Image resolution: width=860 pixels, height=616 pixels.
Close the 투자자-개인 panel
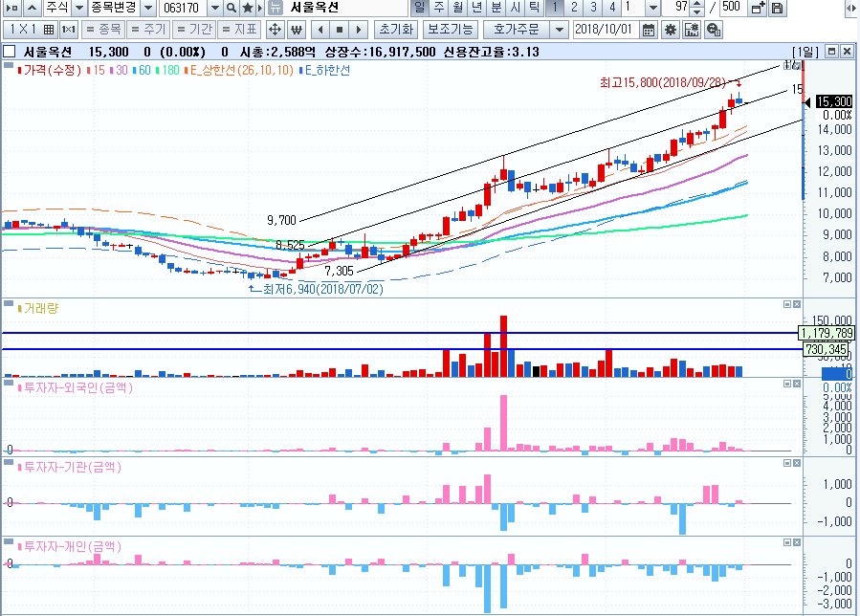click(x=796, y=542)
